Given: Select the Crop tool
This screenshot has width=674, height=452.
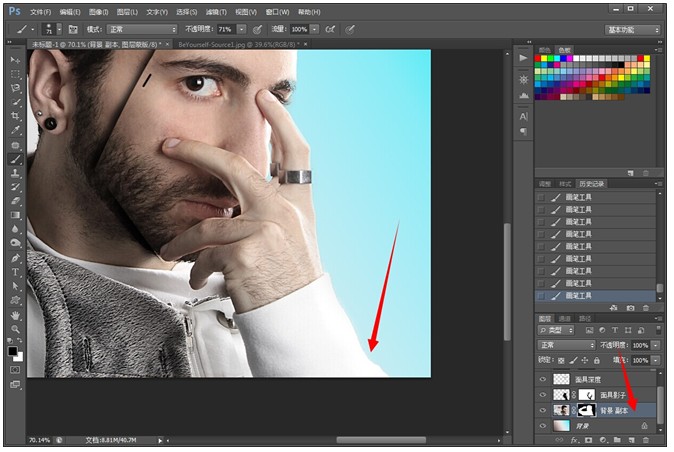Looking at the screenshot, I should point(15,116).
